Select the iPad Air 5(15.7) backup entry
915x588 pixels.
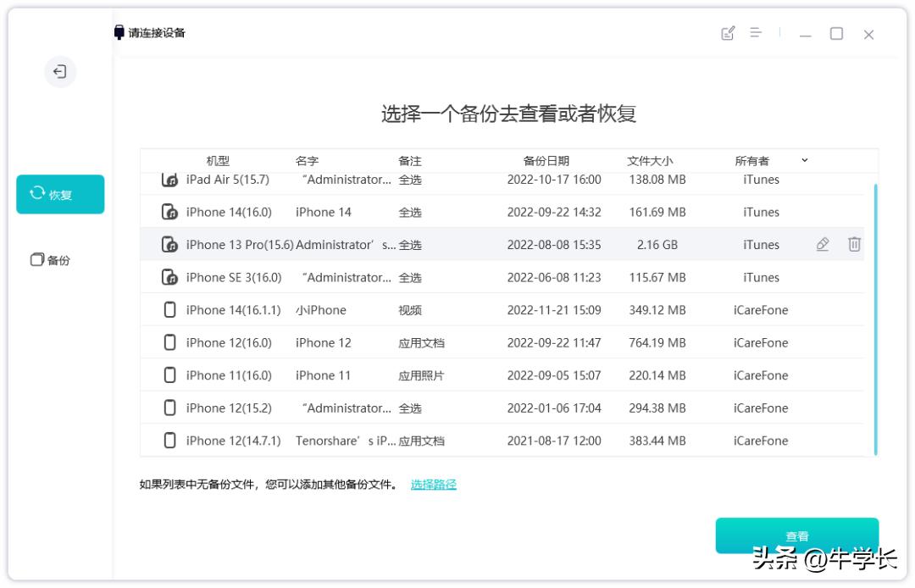point(424,179)
